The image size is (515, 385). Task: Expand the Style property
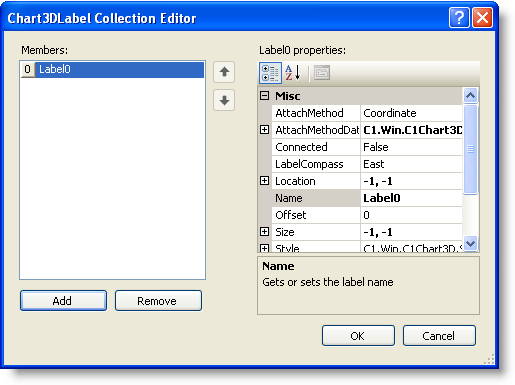[x=264, y=248]
